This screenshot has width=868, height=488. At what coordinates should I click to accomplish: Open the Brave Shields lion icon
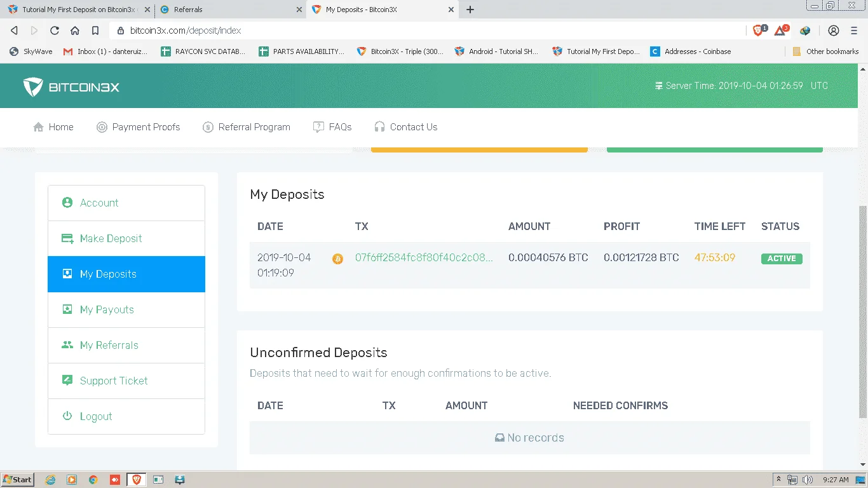(759, 30)
